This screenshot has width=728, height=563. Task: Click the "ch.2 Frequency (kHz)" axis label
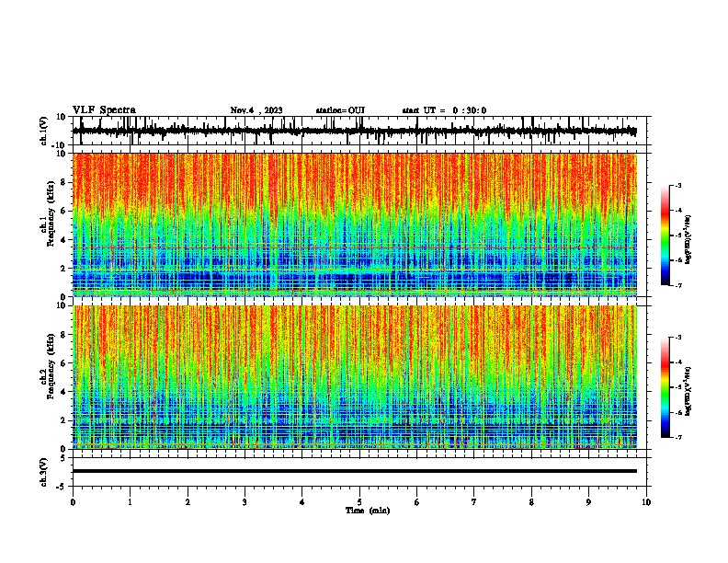pyautogui.click(x=47, y=366)
